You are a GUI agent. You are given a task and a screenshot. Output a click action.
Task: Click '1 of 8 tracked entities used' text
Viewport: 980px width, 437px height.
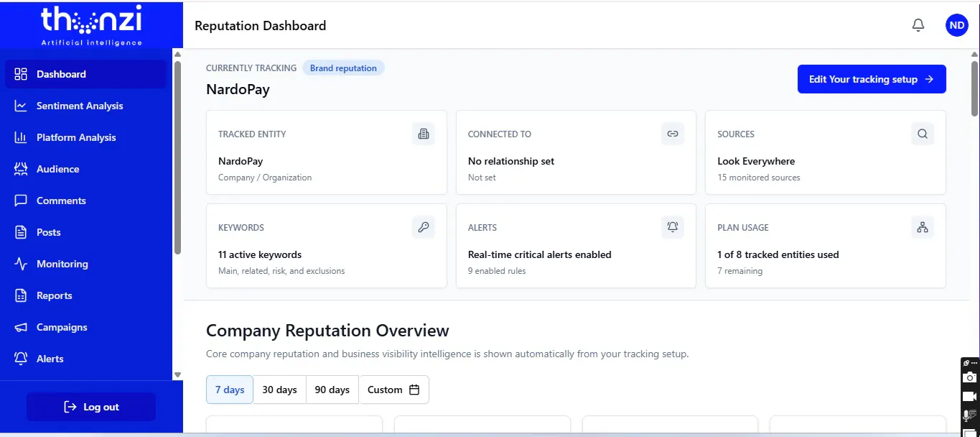778,254
